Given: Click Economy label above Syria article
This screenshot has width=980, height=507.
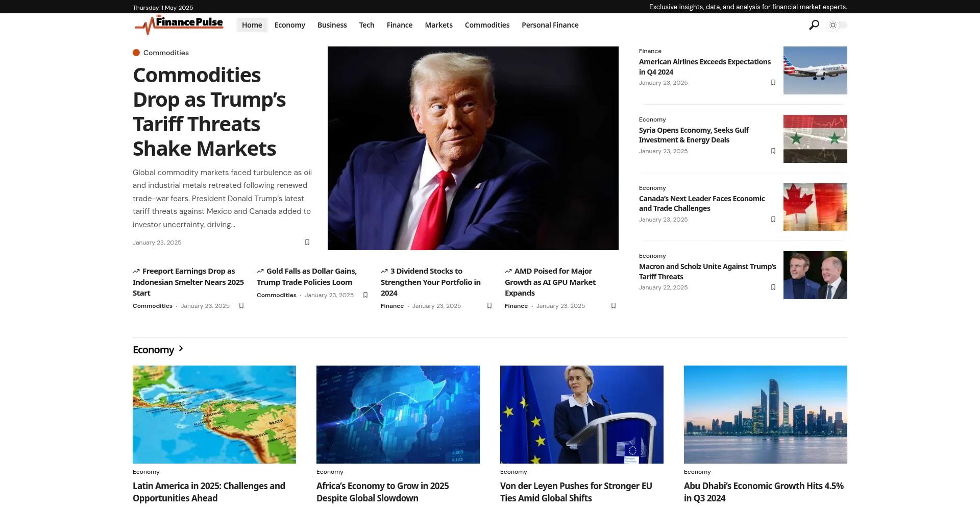Looking at the screenshot, I should coord(652,119).
